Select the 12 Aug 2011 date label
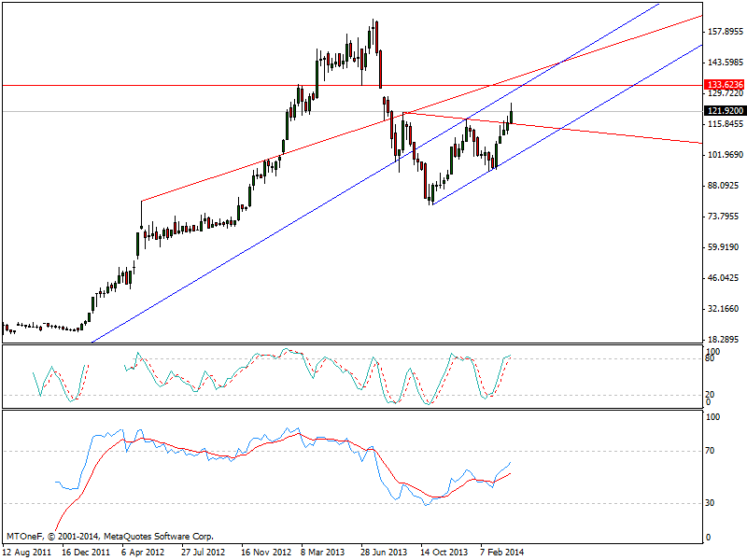The image size is (747, 560). coord(28,552)
